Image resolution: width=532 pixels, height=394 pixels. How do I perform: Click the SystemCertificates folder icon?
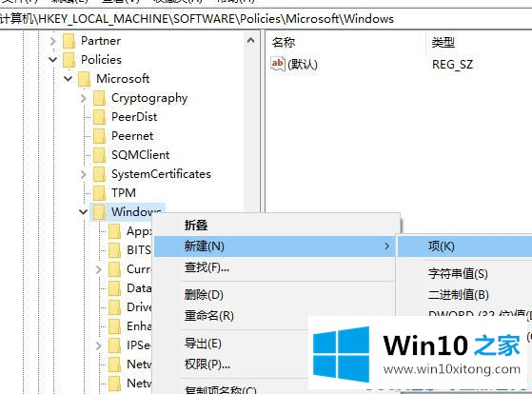99,174
